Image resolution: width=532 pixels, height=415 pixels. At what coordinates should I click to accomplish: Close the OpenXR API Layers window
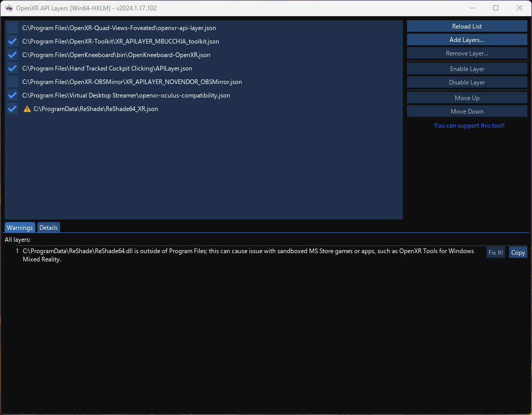[520, 8]
